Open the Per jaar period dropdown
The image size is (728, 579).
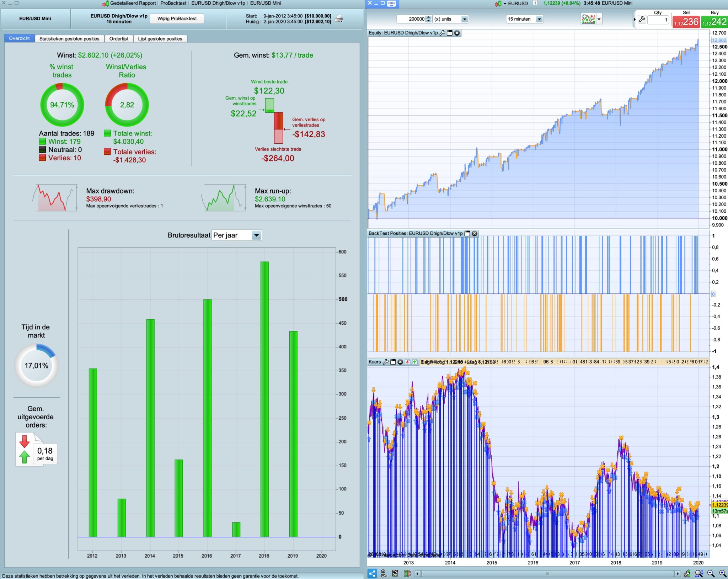tap(256, 235)
